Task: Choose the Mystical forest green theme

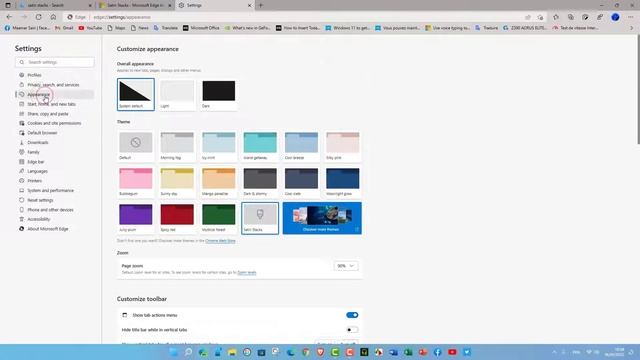Action: (x=218, y=218)
